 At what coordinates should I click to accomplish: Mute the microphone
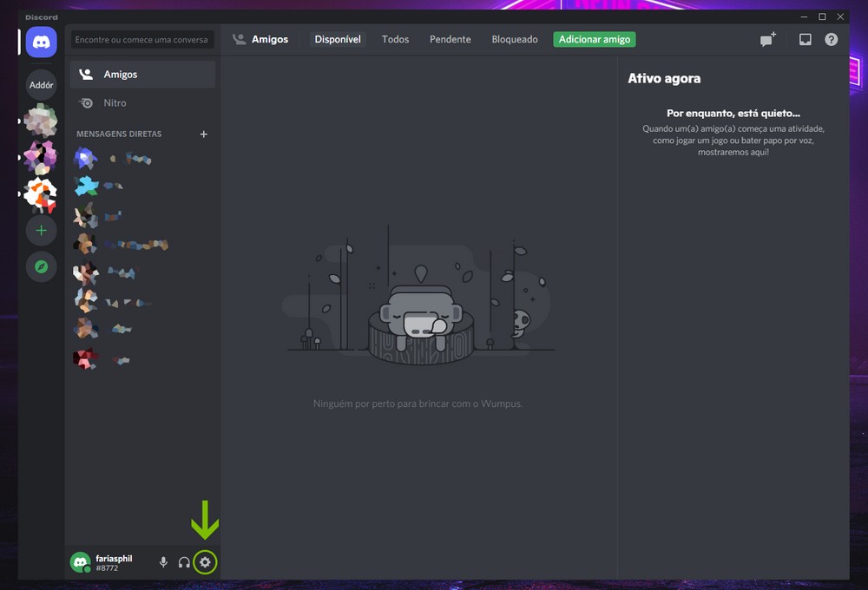click(163, 562)
